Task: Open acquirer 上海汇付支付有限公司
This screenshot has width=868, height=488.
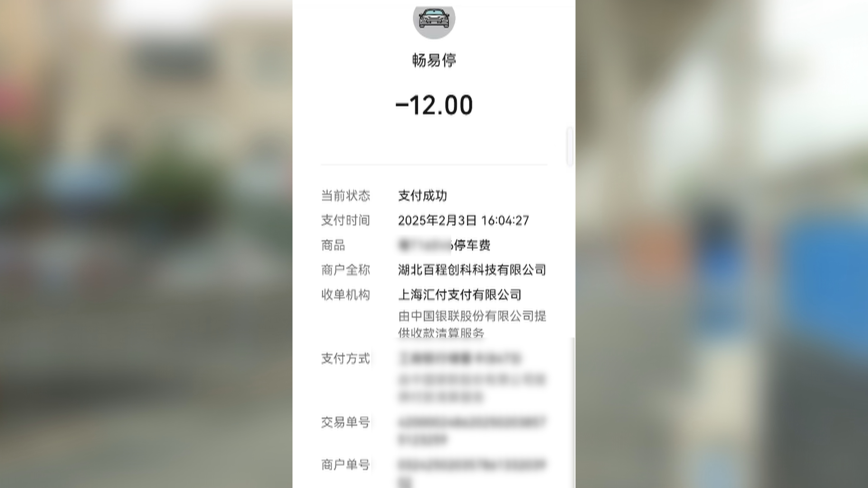Action: click(460, 295)
